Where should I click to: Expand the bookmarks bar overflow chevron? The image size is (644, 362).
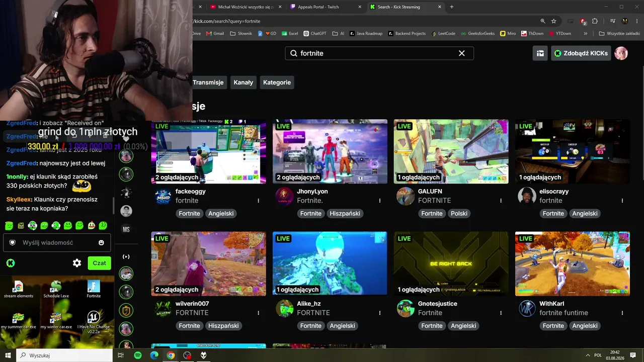pyautogui.click(x=586, y=34)
